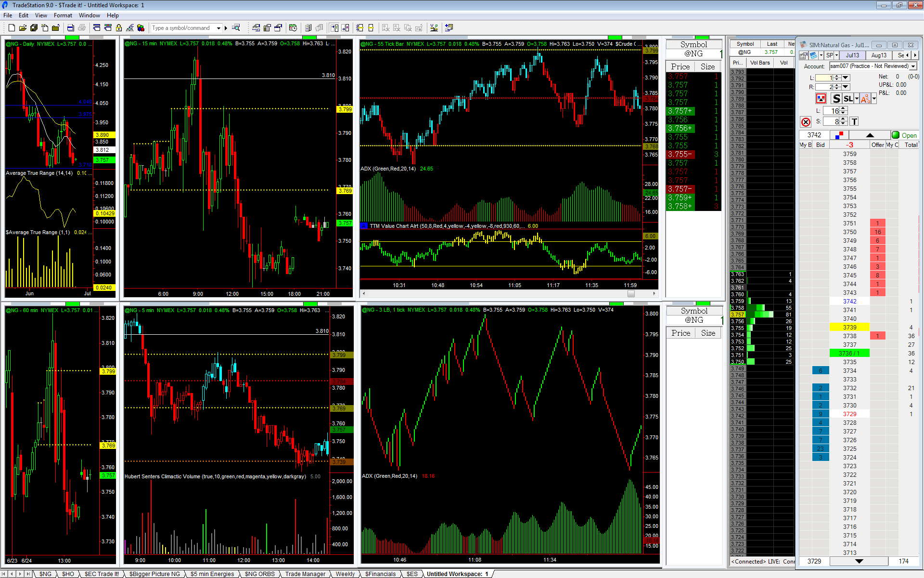
Task: Click the Go arrow beside command line
Action: (226, 28)
